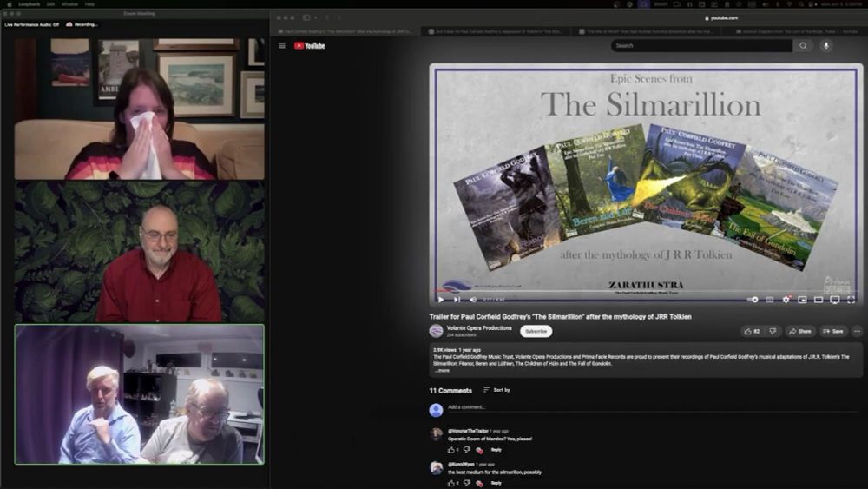Viewport: 868px width, 489px height.
Task: Click the search magnifier button
Action: point(803,45)
